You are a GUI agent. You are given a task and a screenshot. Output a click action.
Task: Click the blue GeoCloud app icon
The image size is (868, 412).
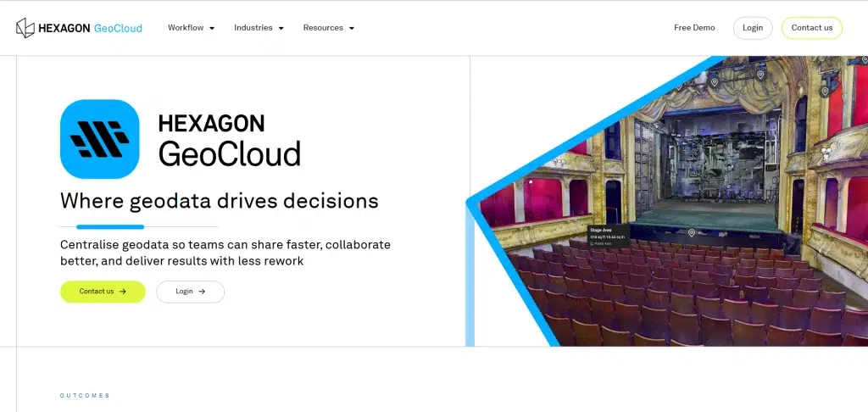pyautogui.click(x=99, y=139)
